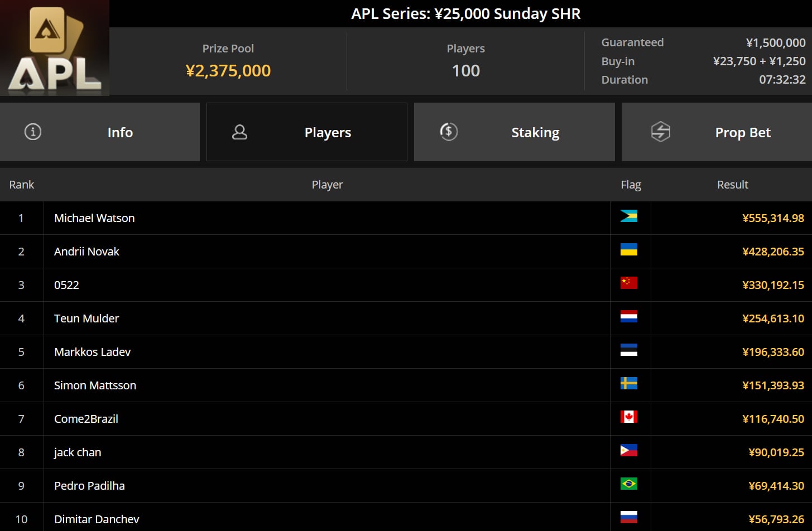The width and height of the screenshot is (812, 531).
Task: Click the Result column header
Action: coord(732,185)
